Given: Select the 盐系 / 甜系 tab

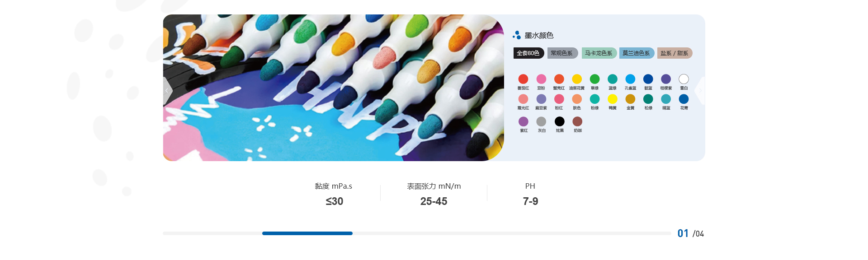Looking at the screenshot, I should (675, 53).
